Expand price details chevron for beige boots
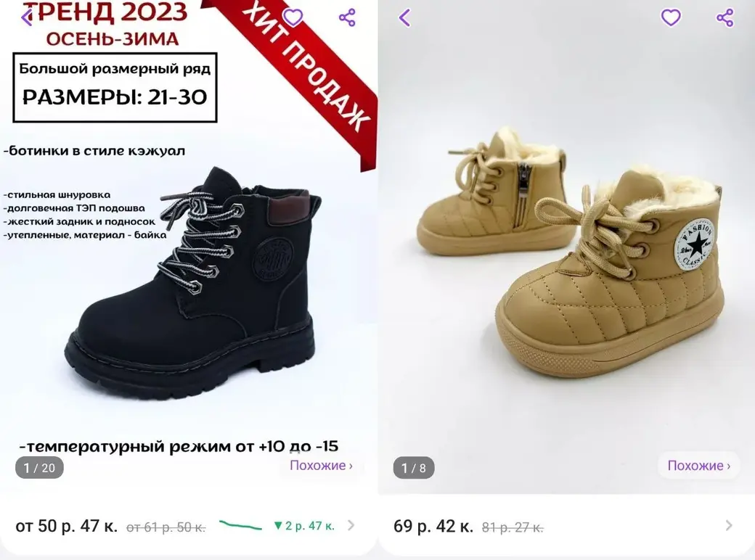Image resolution: width=755 pixels, height=560 pixels. [x=729, y=526]
